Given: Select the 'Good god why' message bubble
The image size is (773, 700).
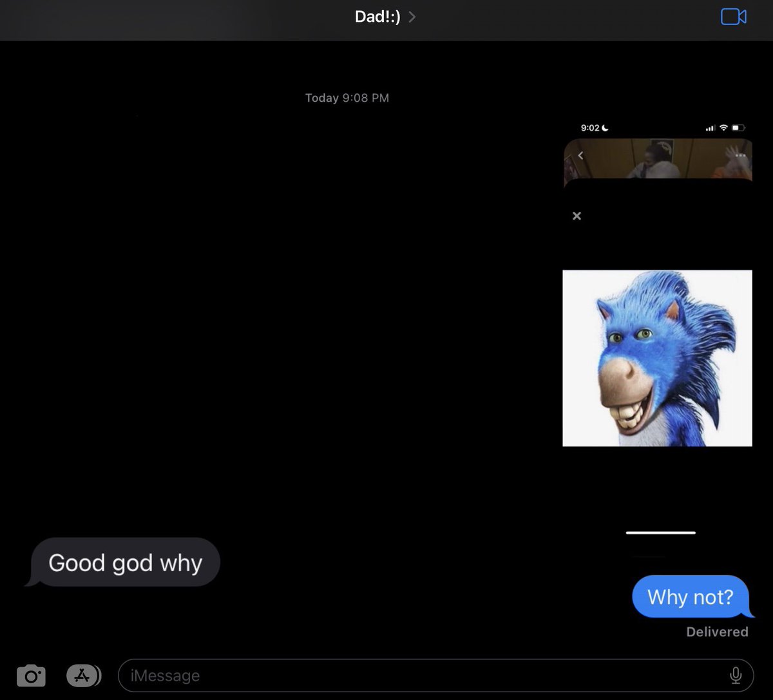Looking at the screenshot, I should 124,563.
